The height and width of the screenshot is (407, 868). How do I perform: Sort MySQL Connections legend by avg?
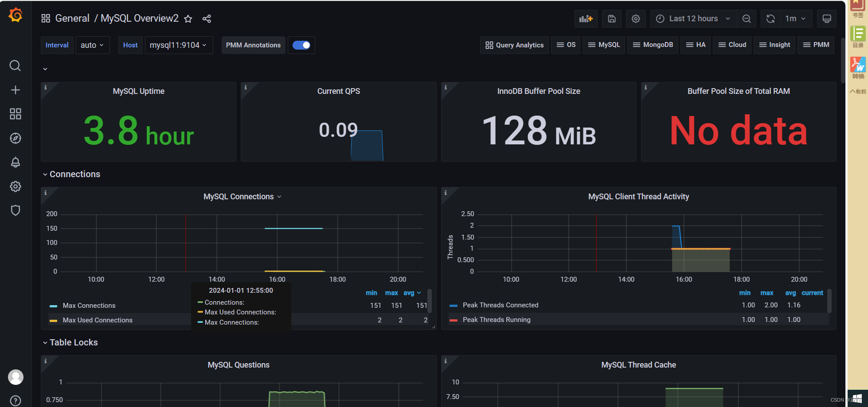point(412,293)
